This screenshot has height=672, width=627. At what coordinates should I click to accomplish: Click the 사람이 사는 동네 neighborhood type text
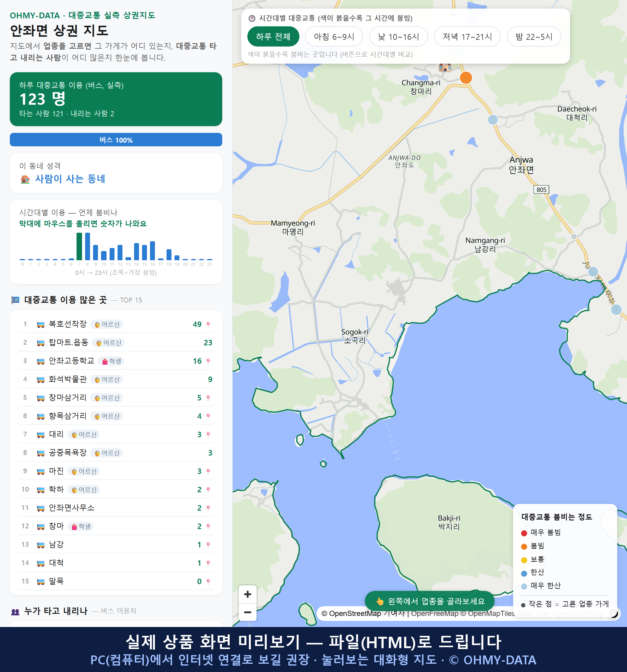pos(70,179)
